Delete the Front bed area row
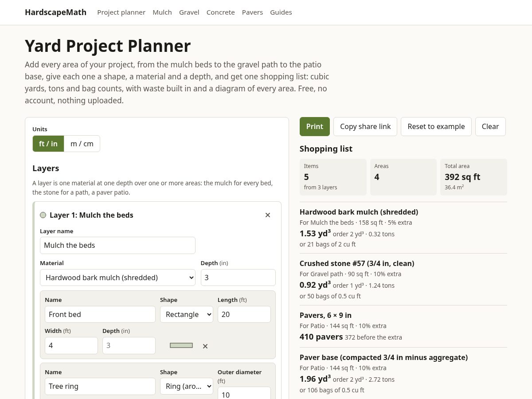Viewport: 532px width, 399px height. 205,346
